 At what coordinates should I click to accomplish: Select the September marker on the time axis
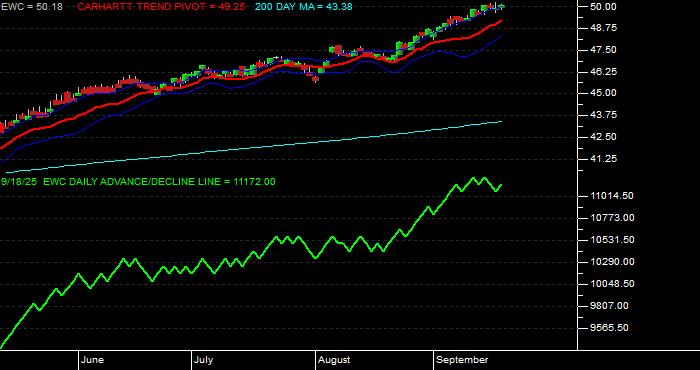[x=462, y=360]
